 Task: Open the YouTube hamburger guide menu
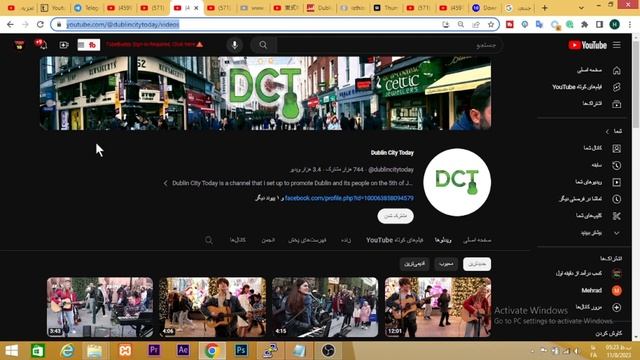[617, 45]
